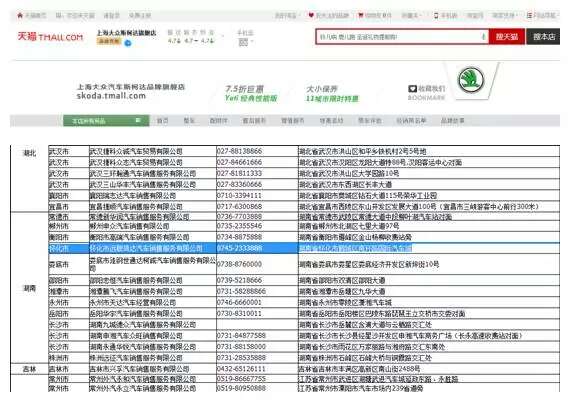Expand the 商家支持 dropdown in top bar
The width and height of the screenshot is (570, 402).
tap(505, 15)
